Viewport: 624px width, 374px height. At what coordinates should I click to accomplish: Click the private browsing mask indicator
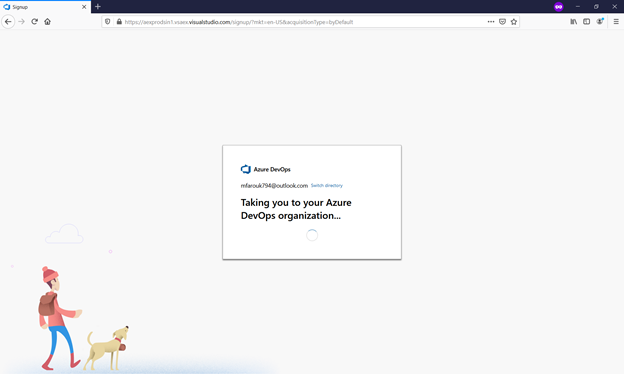558,6
